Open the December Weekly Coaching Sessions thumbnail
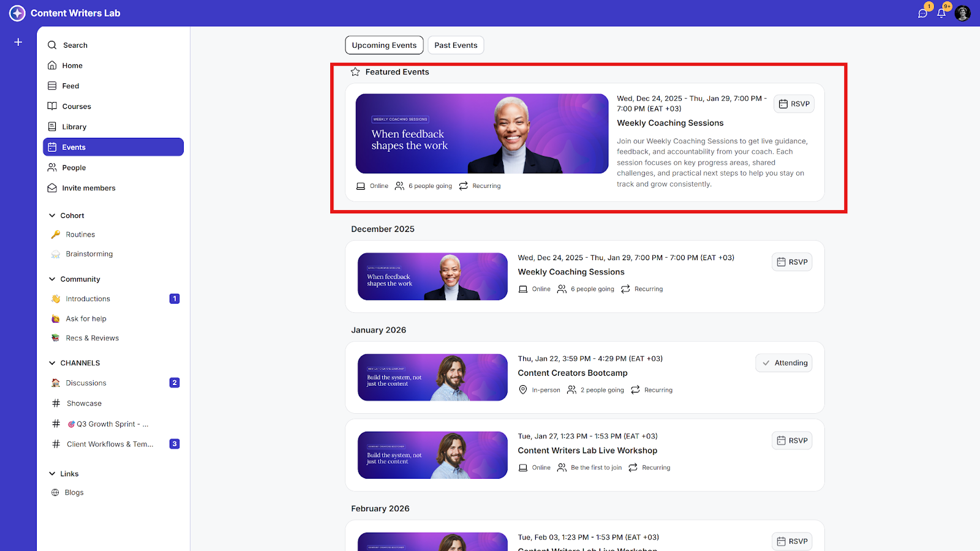The width and height of the screenshot is (980, 551). coord(432,276)
